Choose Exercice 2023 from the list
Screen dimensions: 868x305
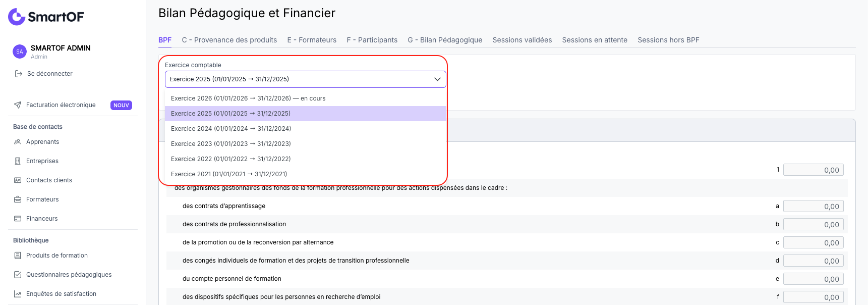point(306,144)
